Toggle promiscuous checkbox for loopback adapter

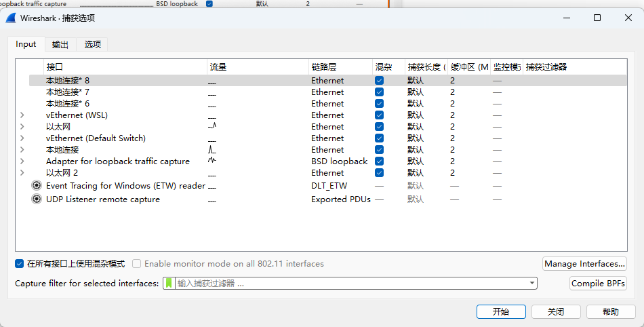point(379,161)
